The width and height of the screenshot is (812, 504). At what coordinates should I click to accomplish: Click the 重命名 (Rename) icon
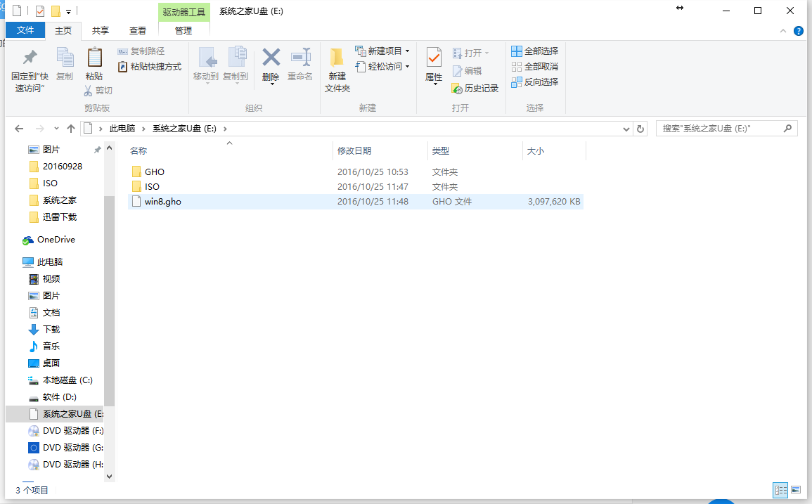pos(301,67)
